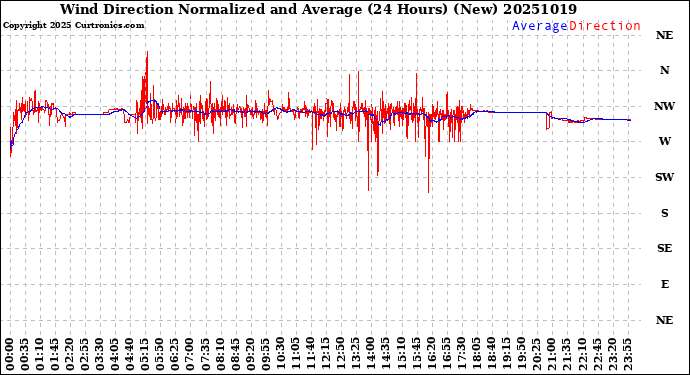Click the 14:00 time label
The width and height of the screenshot is (690, 375).
(x=371, y=355)
